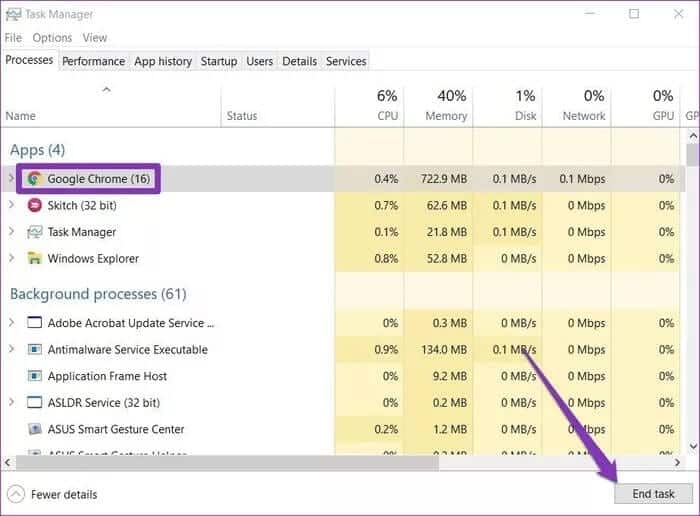Switch to the Startup tab
700x516 pixels.
(219, 61)
